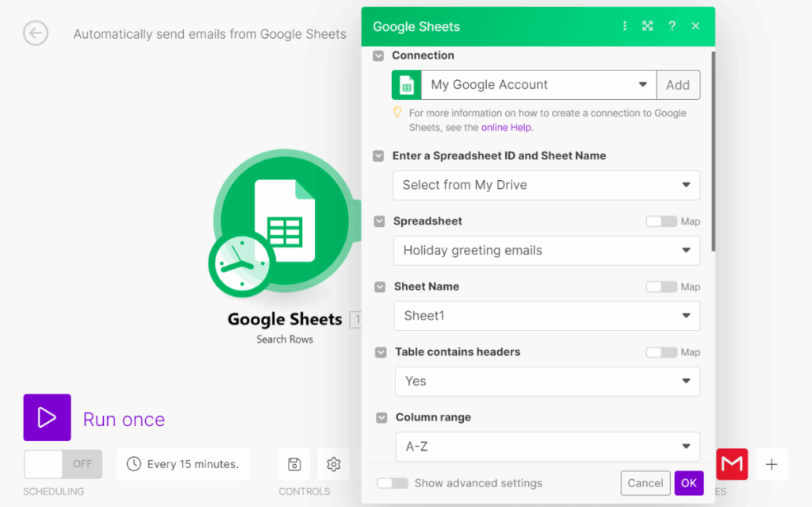Enable Map toggle for Sheet Name
The height and width of the screenshot is (507, 812).
tap(661, 286)
